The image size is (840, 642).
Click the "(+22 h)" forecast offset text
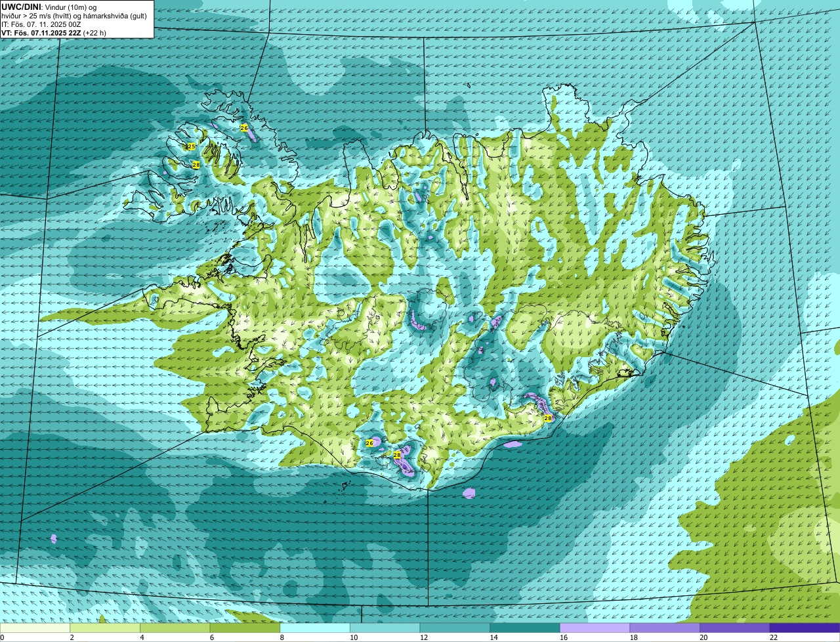point(94,32)
